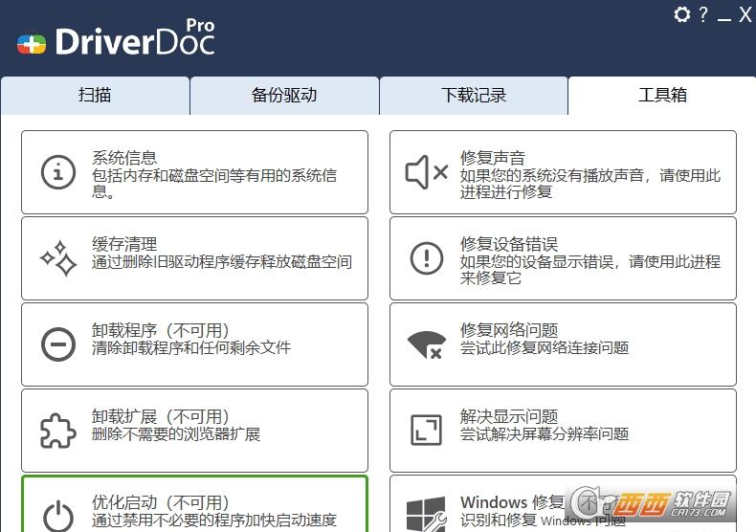Switch to the 备份驱动 tab

click(284, 96)
